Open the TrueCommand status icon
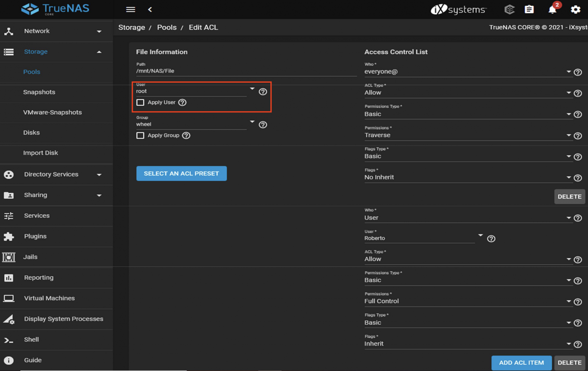588x371 pixels. (x=509, y=10)
